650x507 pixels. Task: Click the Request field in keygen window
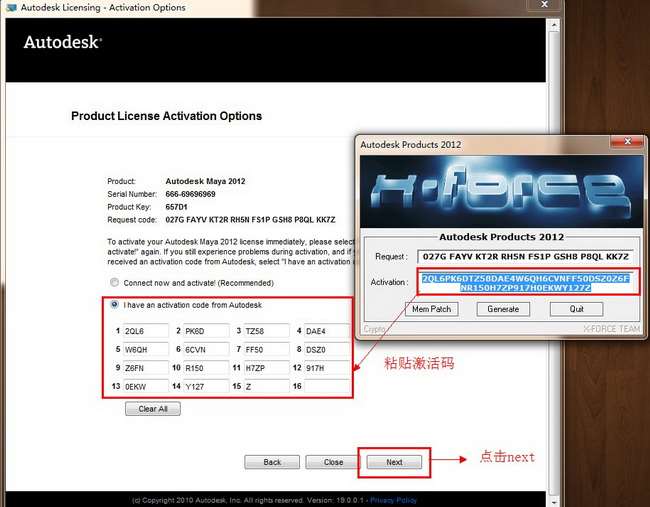[x=525, y=257]
